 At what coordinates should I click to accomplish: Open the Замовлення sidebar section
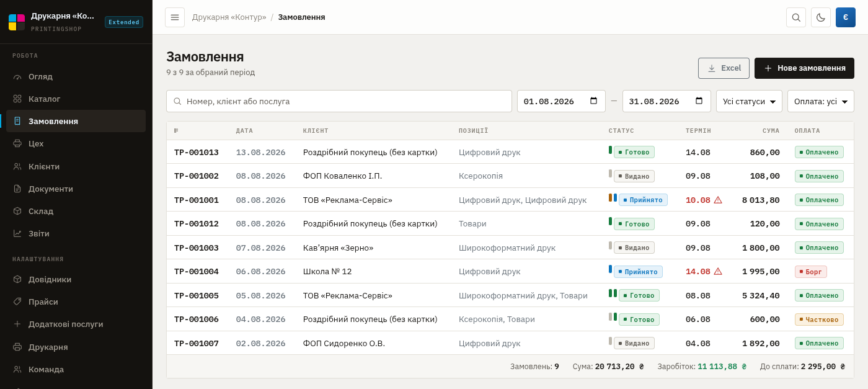click(x=76, y=121)
